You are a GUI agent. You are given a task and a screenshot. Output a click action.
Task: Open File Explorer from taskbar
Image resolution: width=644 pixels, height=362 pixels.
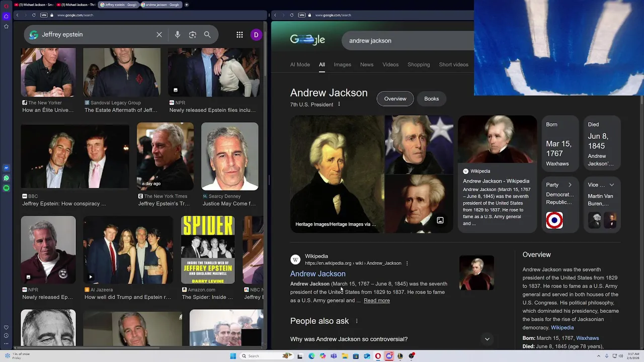point(345,356)
